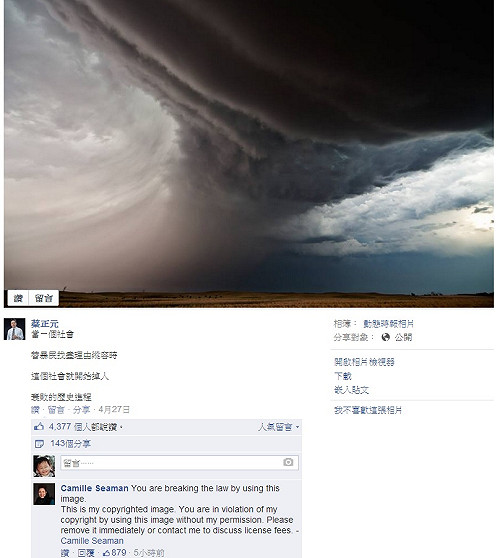Screen dimensions: 500x558
Task: Click the thumbs-up icon beside 4,377 likes
Action: pos(39,426)
